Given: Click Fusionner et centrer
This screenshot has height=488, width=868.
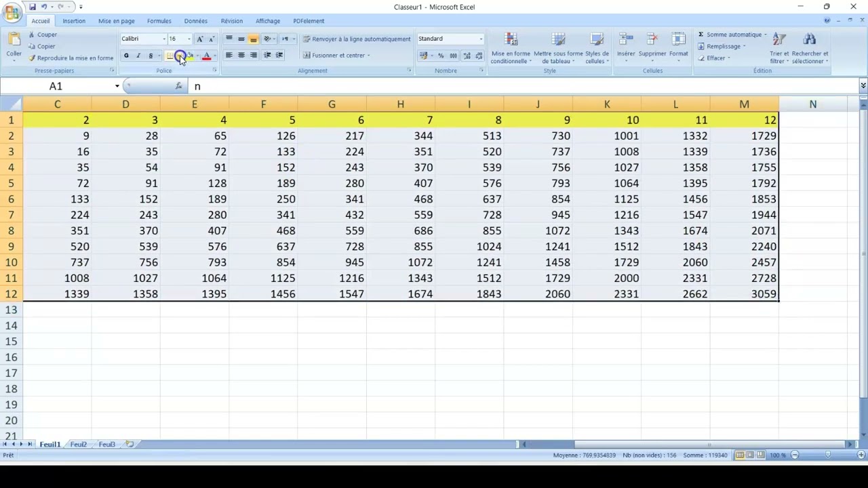Looking at the screenshot, I should tap(336, 56).
